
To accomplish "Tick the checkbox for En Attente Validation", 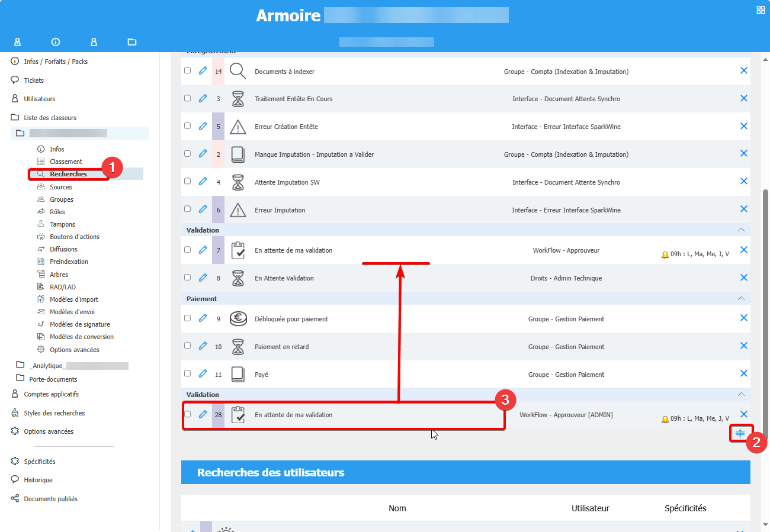I will click(187, 277).
